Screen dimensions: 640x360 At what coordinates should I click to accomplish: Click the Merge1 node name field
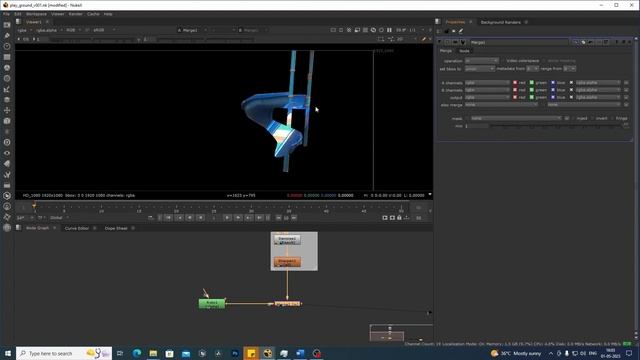click(x=519, y=42)
